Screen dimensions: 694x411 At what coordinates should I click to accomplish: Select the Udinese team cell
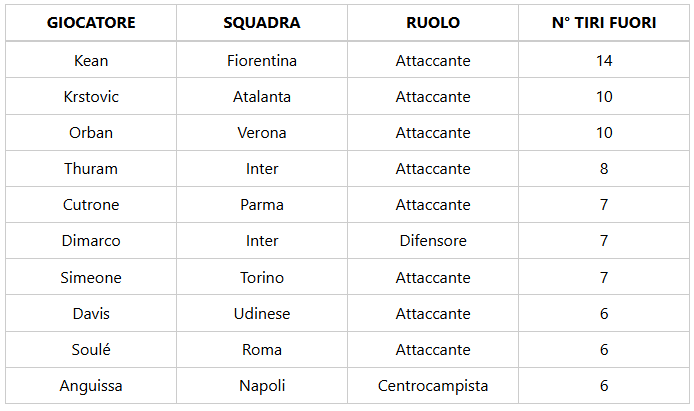click(x=262, y=314)
